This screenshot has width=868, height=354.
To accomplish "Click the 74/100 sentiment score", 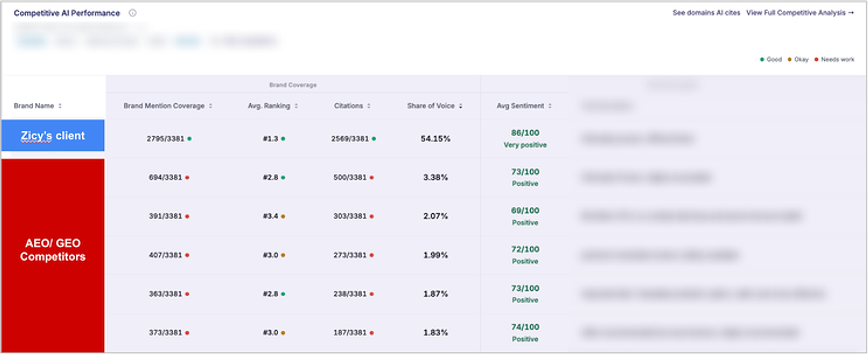I will pyautogui.click(x=525, y=327).
